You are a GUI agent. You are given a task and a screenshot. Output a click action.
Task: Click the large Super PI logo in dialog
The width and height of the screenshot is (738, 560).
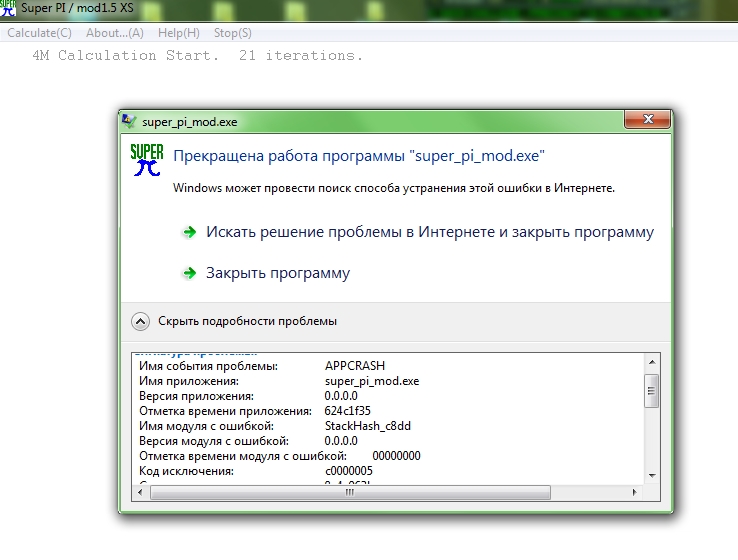point(147,160)
